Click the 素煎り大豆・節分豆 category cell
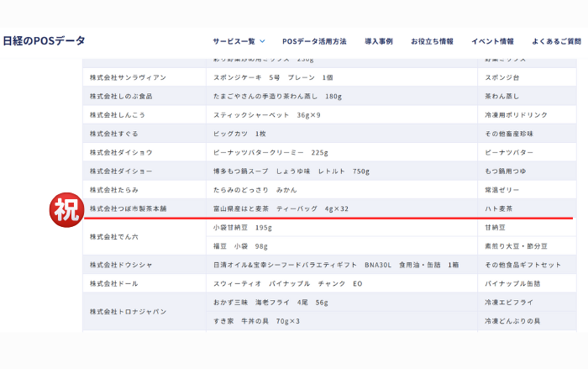Image resolution: width=588 pixels, height=369 pixels. pos(527,246)
